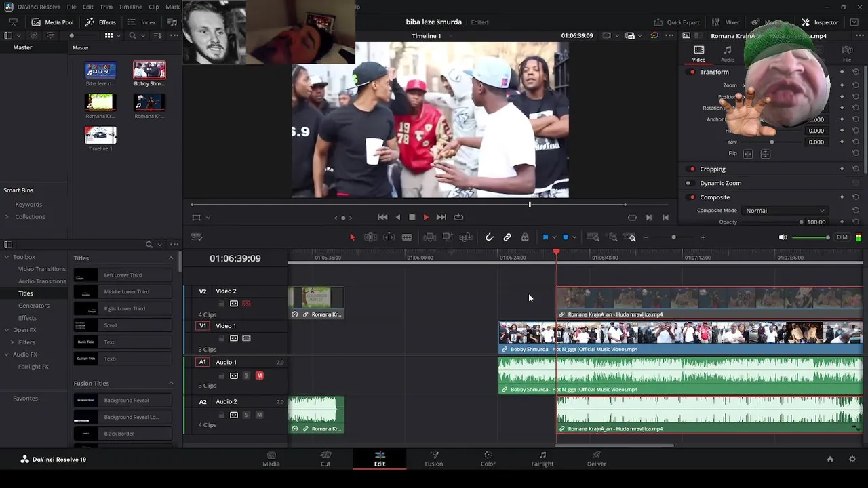Toggle auto track selector on Video 2

pos(234,304)
